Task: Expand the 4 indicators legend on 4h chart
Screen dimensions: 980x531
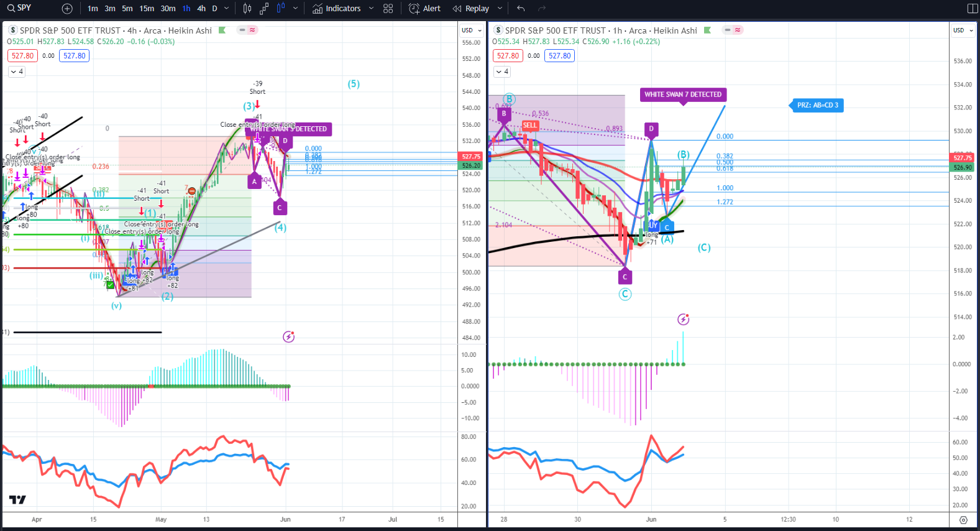Action: pyautogui.click(x=17, y=72)
